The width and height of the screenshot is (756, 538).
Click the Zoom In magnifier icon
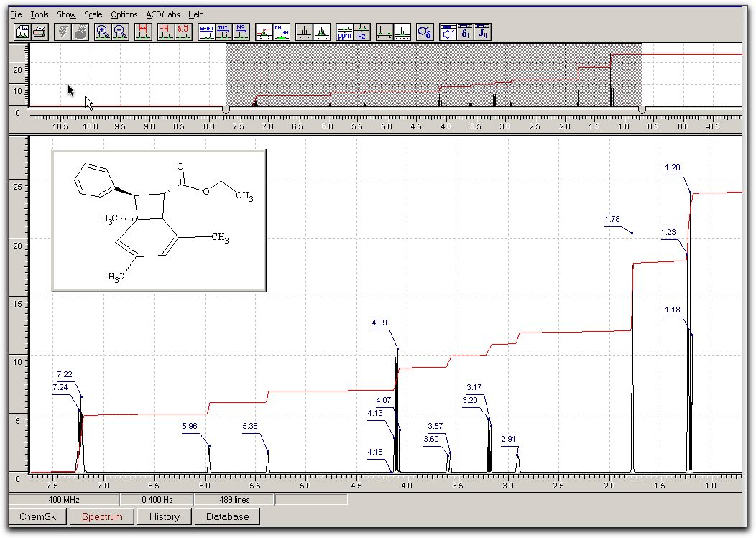103,32
